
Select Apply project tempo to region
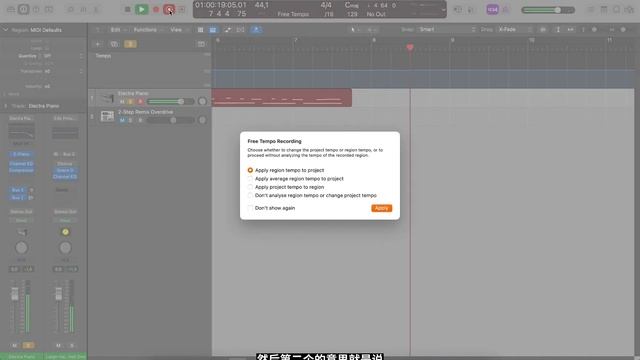click(x=250, y=187)
